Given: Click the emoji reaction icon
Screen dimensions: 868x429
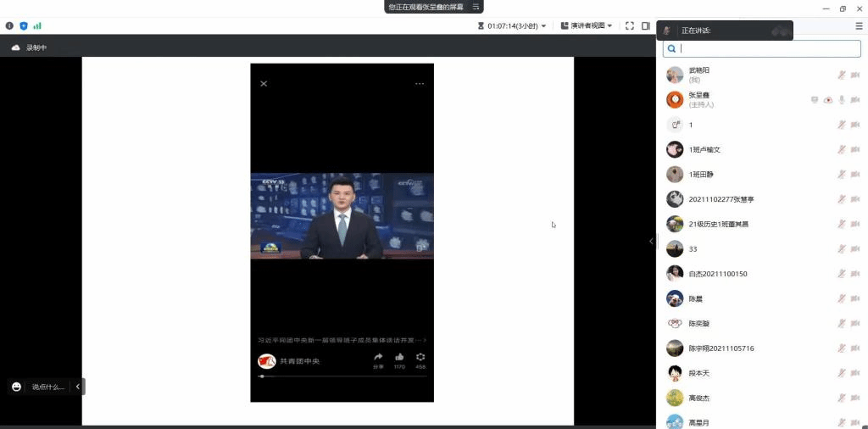Looking at the screenshot, I should pos(16,387).
